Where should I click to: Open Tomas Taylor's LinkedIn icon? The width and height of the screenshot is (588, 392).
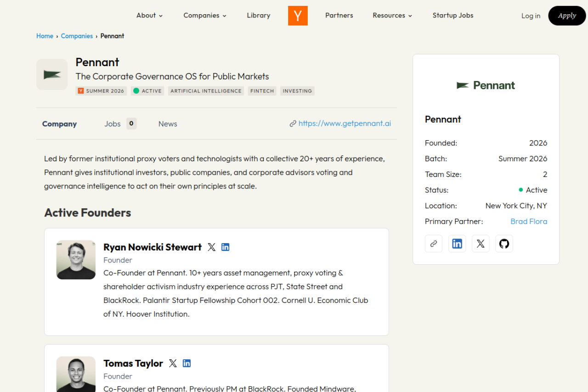tap(187, 364)
